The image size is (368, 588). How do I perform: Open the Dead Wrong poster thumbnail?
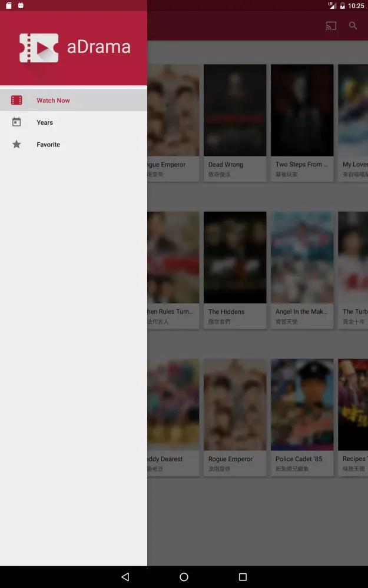point(235,111)
